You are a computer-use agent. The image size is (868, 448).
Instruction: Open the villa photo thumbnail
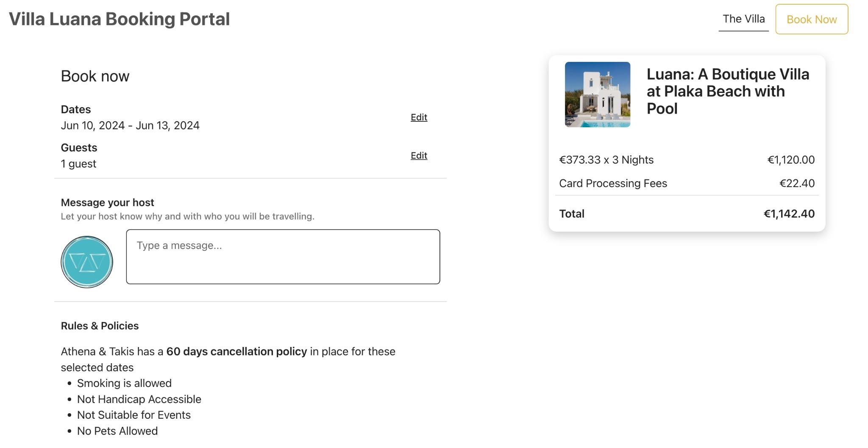597,94
